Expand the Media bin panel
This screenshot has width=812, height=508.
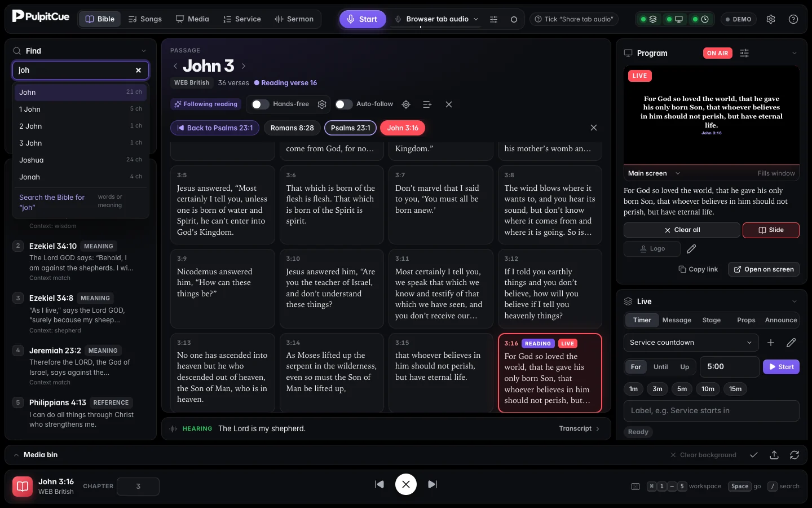[x=36, y=455]
